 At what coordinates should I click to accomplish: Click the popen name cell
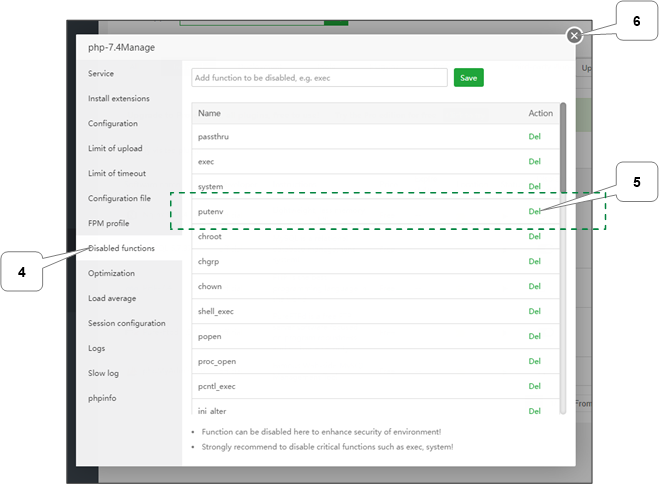pos(209,336)
